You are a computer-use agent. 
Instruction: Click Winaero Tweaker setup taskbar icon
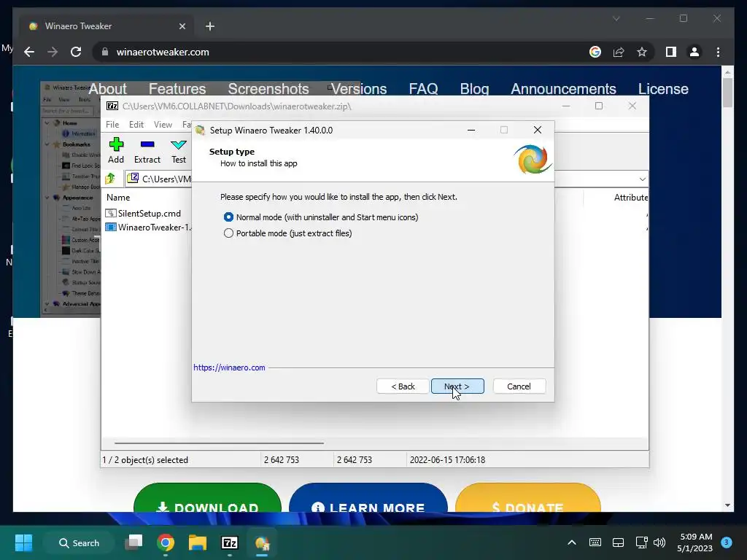(x=262, y=542)
